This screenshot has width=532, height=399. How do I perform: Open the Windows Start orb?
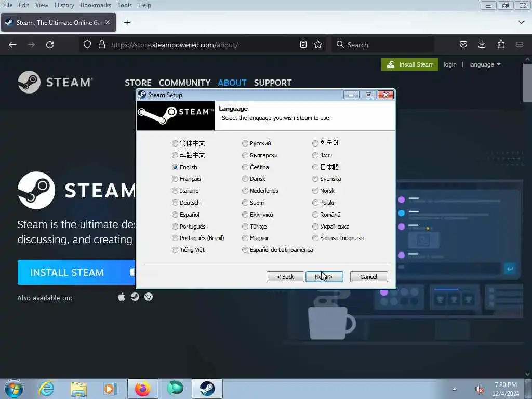(x=14, y=389)
